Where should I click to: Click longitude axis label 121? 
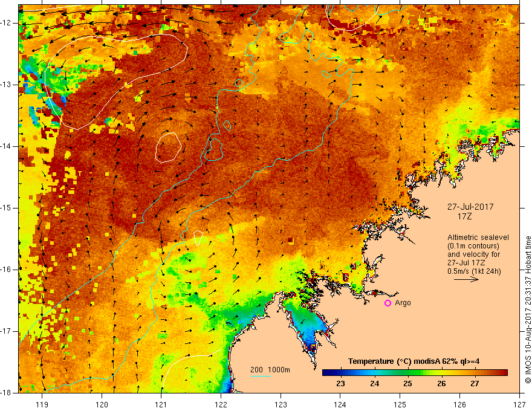161,404
